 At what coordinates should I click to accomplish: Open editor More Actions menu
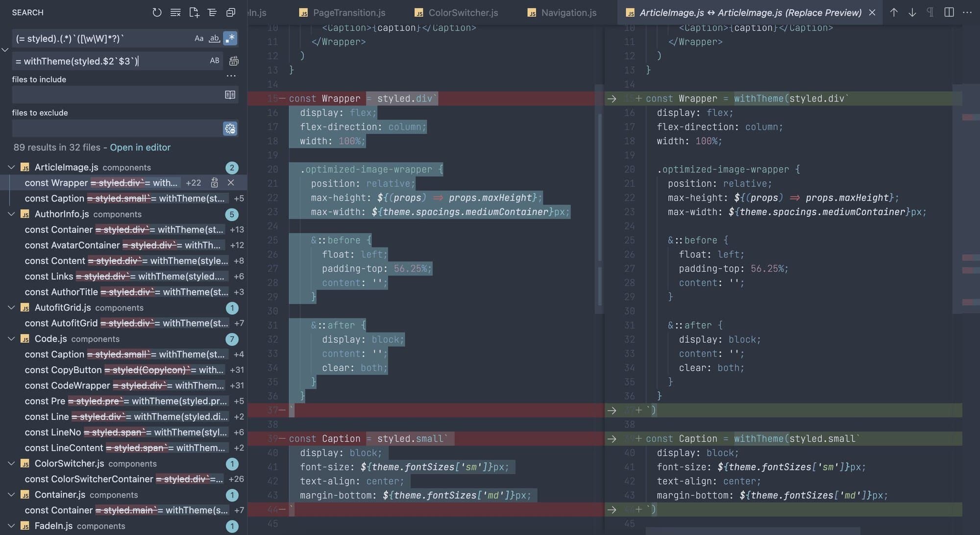[x=967, y=12]
